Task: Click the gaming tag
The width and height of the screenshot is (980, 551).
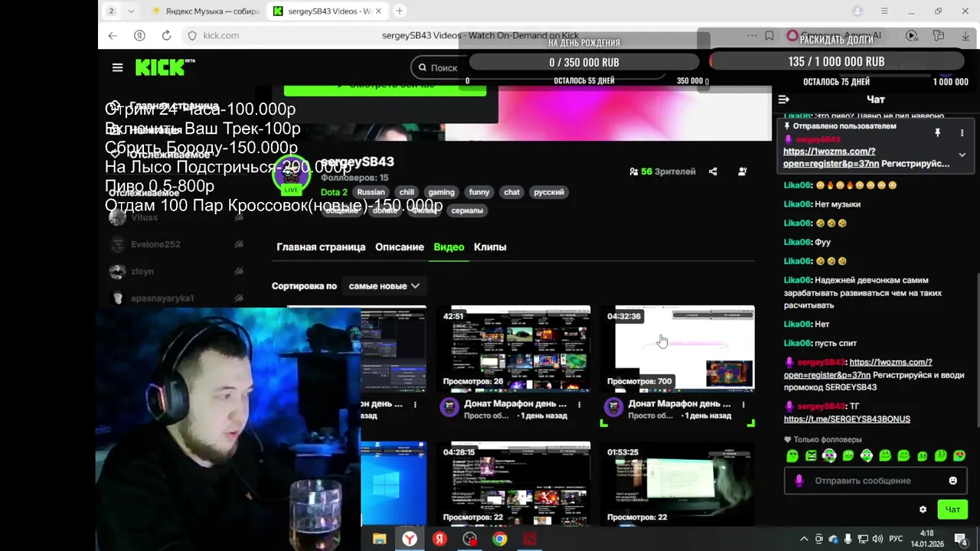Action: click(441, 192)
